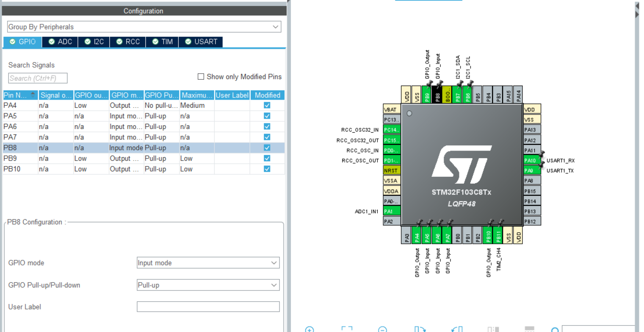This screenshot has height=332, width=644.
Task: Open the I2C tab
Action: point(94,42)
